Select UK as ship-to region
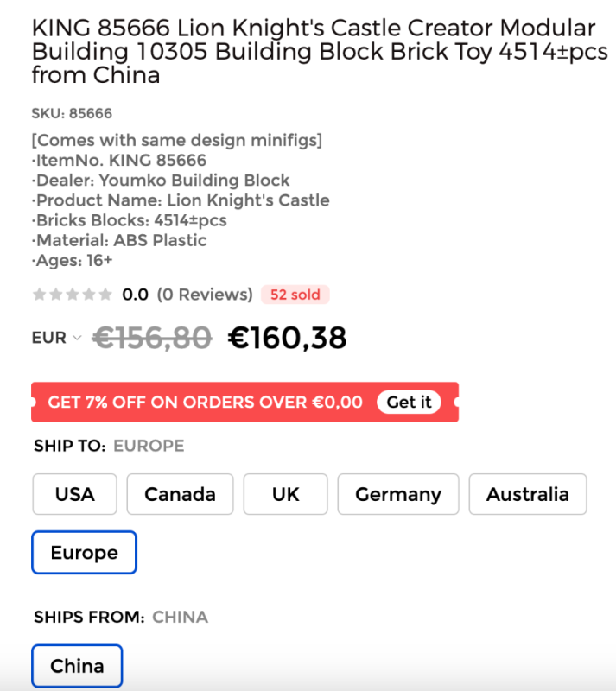The width and height of the screenshot is (616, 691). 285,494
